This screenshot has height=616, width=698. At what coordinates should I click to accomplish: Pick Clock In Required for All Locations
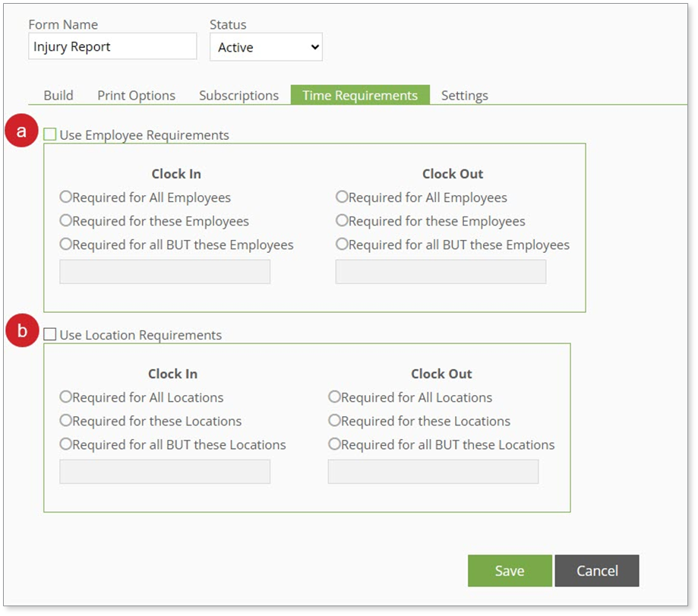coord(66,397)
